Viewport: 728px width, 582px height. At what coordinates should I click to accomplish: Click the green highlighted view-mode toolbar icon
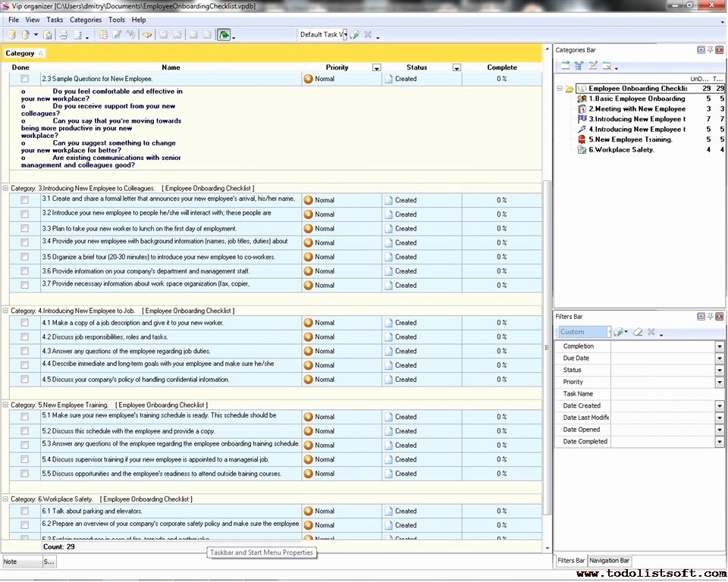pos(224,35)
